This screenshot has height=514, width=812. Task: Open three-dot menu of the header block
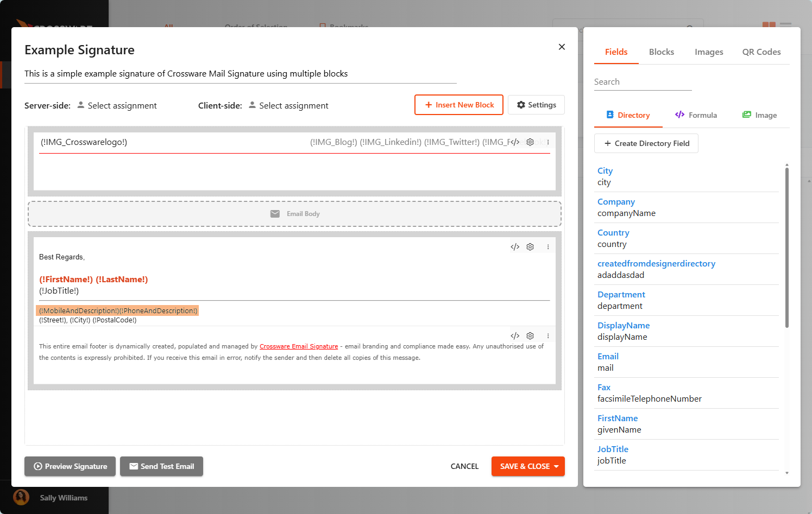[548, 142]
